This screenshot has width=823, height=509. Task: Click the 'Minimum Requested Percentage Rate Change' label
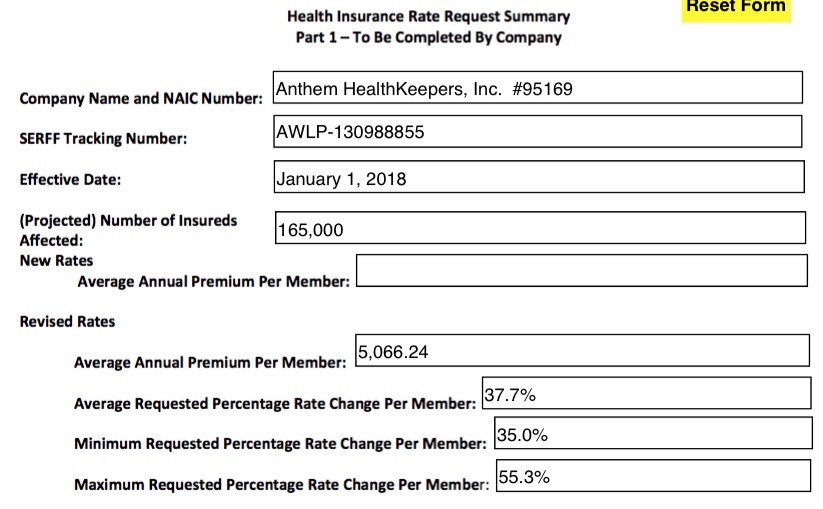[280, 442]
